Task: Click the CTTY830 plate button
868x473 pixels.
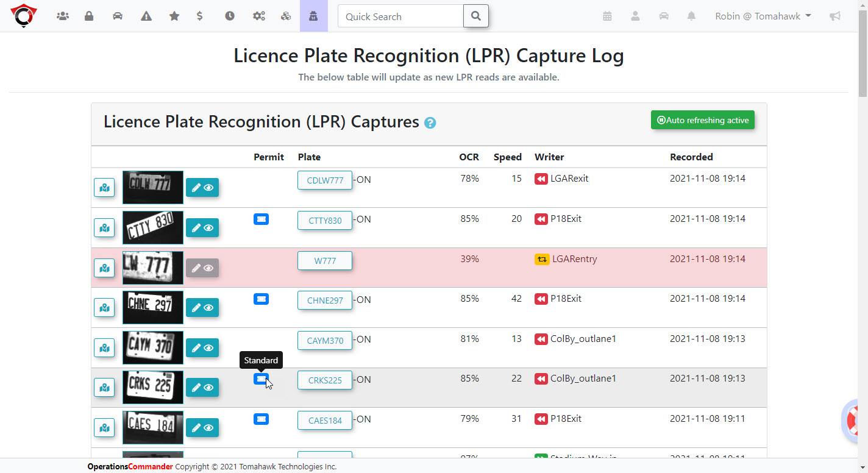Action: [325, 221]
